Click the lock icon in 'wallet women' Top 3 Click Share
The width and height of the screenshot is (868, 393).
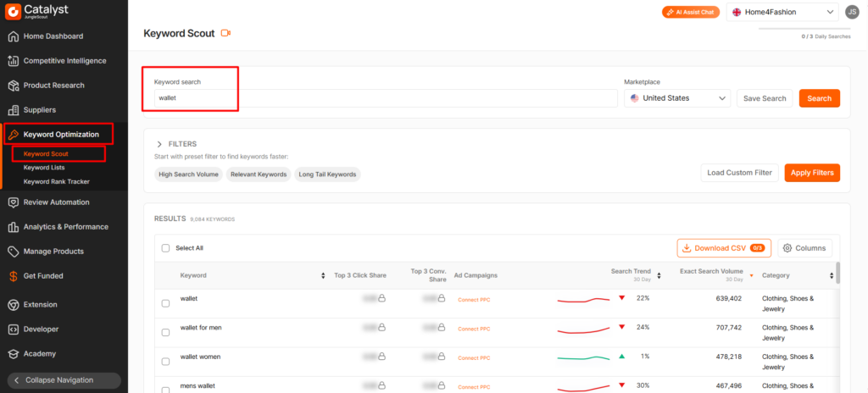[x=381, y=357]
